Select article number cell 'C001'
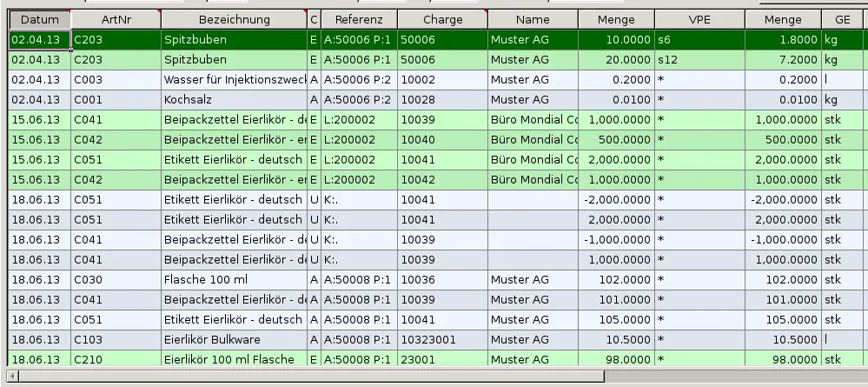Screen dimensions: 868x387 [x=116, y=100]
